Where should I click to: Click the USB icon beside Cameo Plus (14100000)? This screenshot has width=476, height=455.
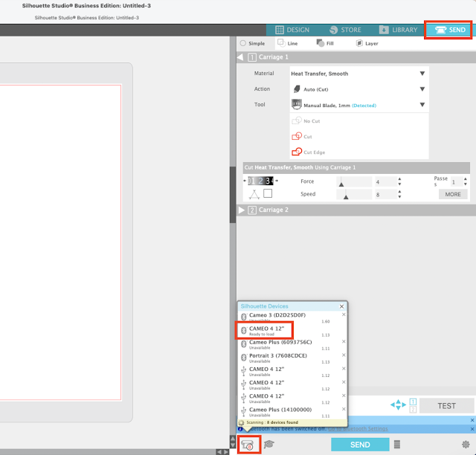243,412
